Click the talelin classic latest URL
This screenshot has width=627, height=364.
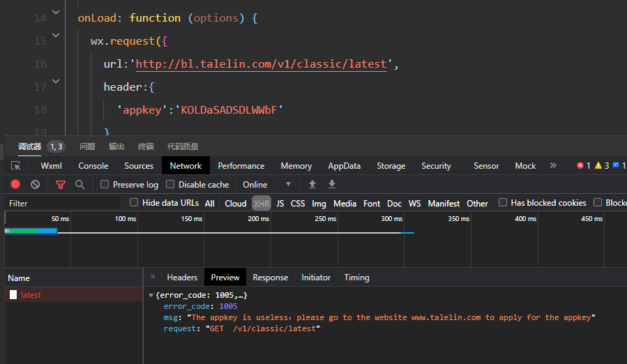(x=261, y=64)
